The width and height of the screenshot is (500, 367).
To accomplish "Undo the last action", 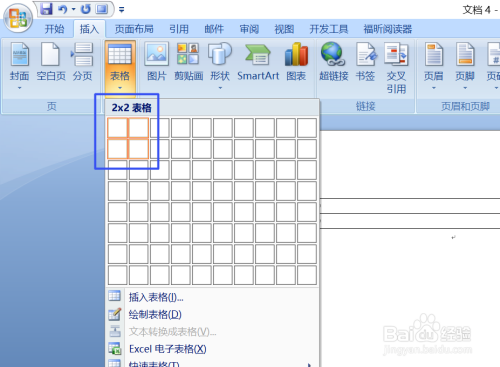I will coord(62,9).
